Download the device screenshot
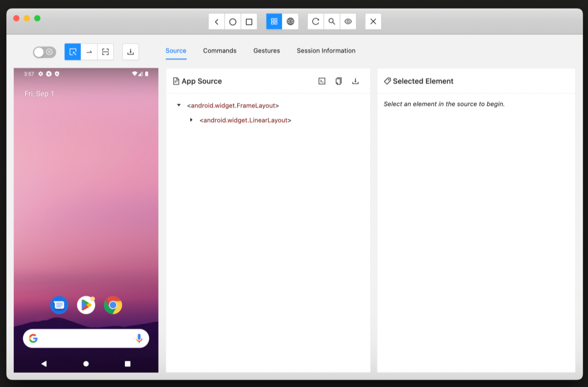588x387 pixels. click(x=130, y=52)
